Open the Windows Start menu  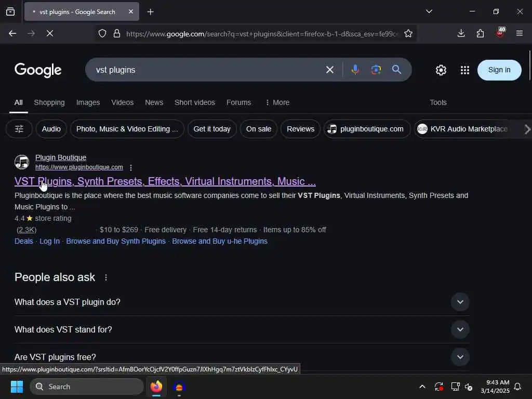17,387
